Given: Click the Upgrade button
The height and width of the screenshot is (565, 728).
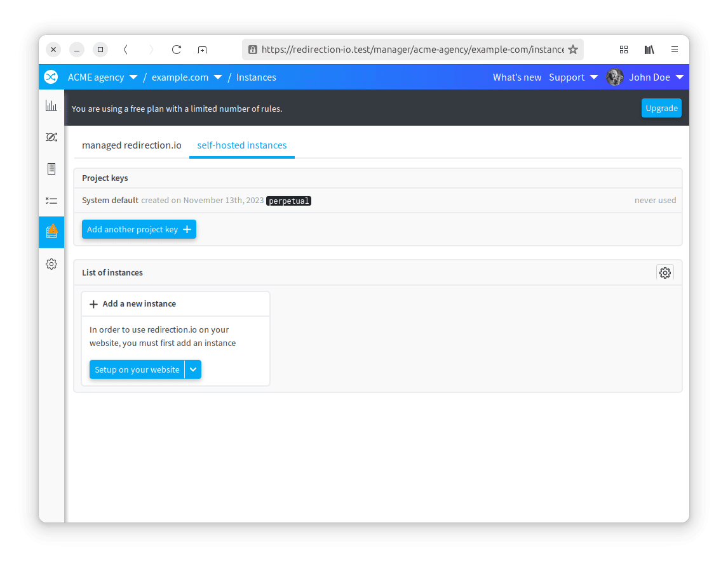Looking at the screenshot, I should (x=661, y=108).
